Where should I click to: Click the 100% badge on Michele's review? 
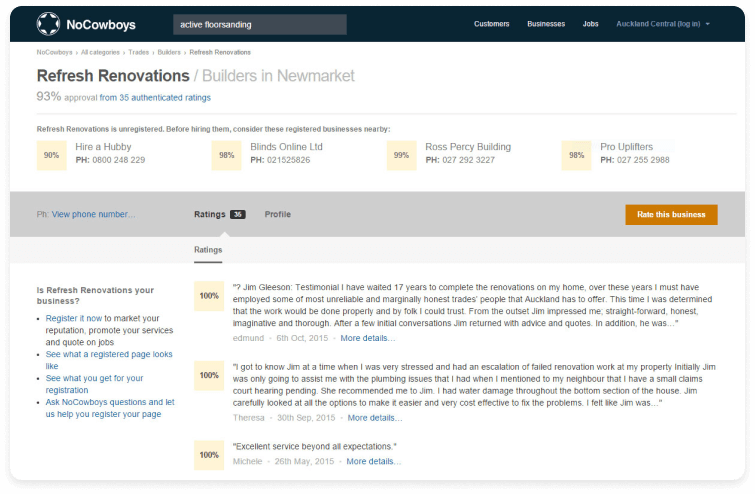(x=209, y=455)
